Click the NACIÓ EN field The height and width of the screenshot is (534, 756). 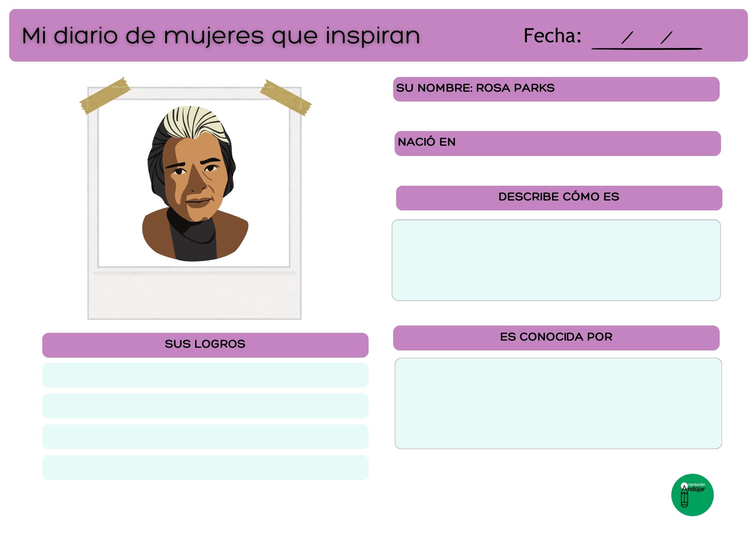558,143
